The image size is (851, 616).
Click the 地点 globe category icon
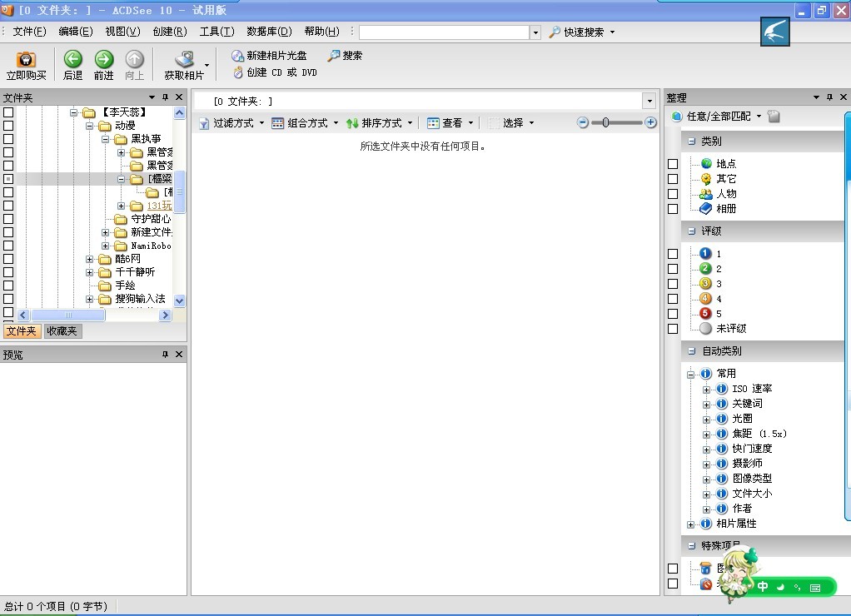[706, 163]
